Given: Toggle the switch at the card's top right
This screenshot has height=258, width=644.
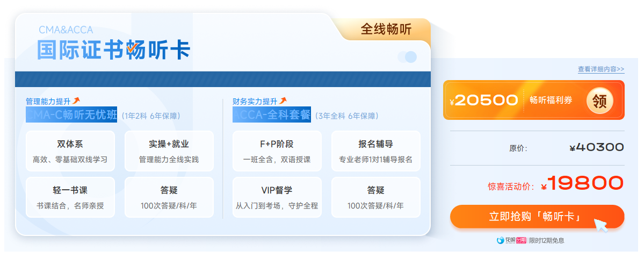Looking at the screenshot, I should point(407,57).
